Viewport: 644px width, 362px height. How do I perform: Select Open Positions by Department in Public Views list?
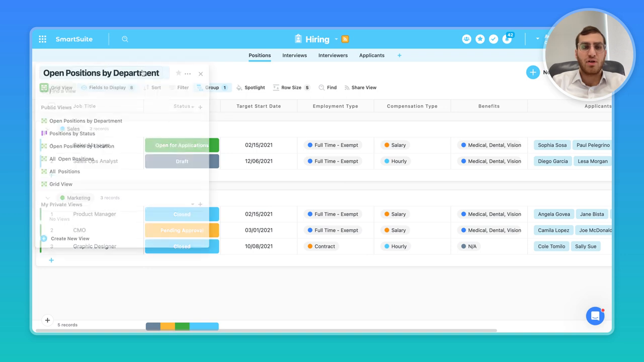click(86, 121)
